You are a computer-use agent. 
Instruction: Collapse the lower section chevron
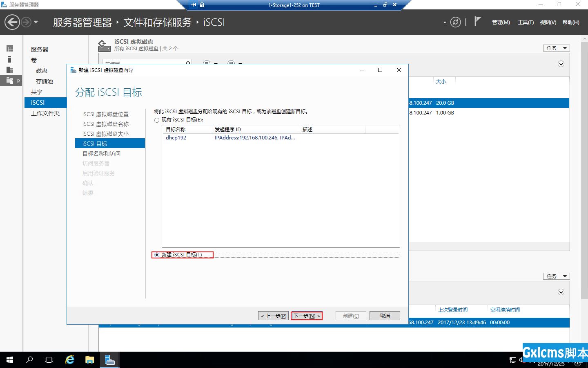(561, 292)
